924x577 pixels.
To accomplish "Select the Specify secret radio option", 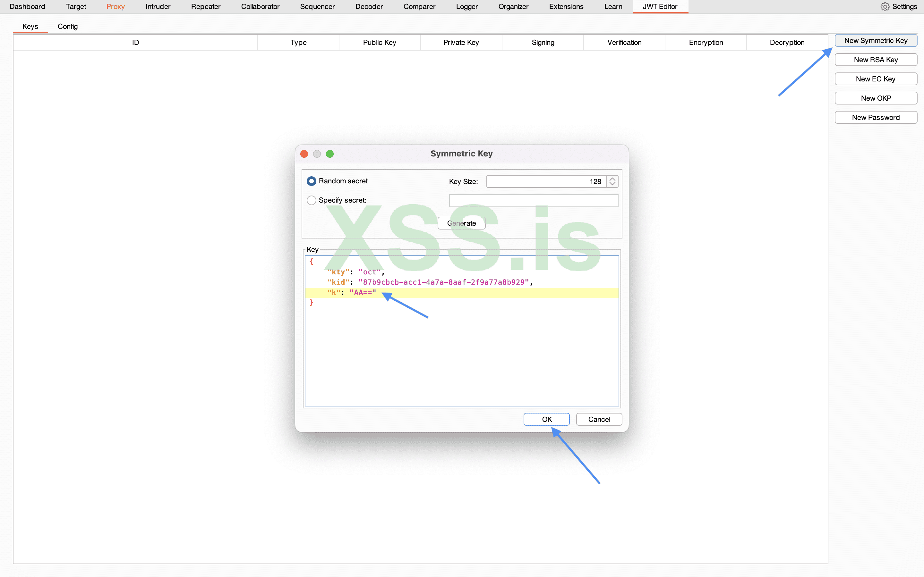I will [312, 200].
